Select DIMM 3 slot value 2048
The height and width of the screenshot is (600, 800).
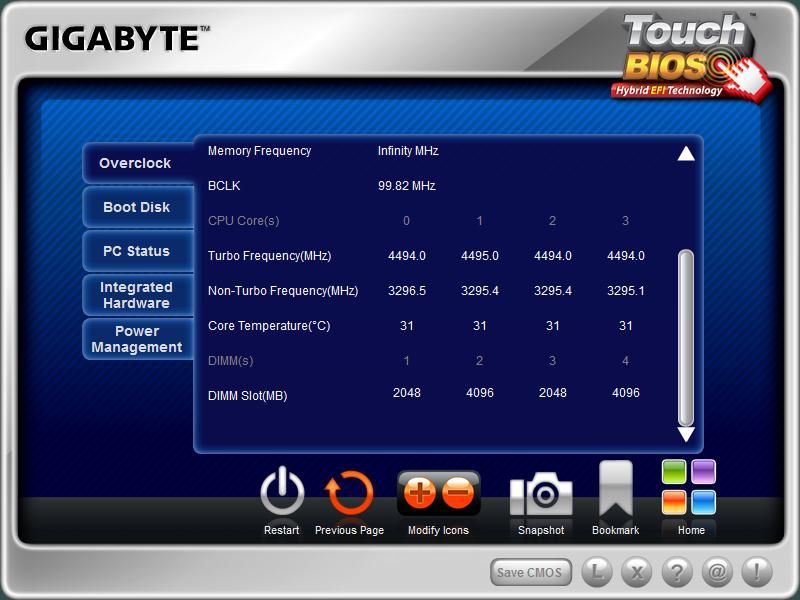pyautogui.click(x=553, y=393)
